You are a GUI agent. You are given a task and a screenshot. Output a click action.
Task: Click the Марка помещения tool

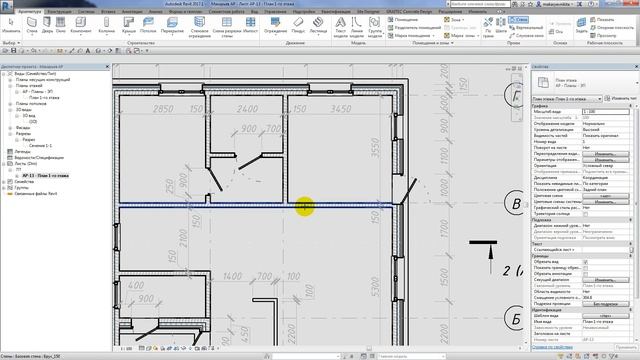(x=410, y=36)
